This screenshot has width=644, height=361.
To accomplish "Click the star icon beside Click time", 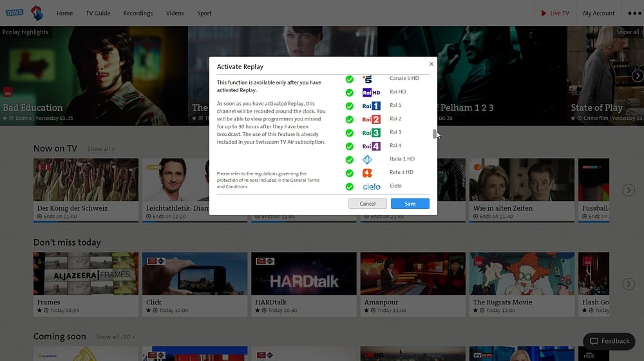I will click(148, 311).
